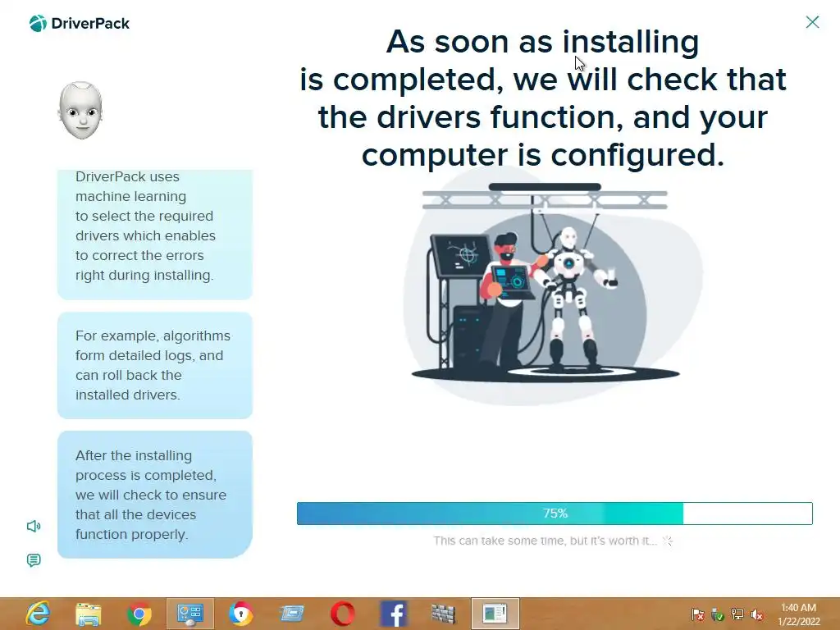Select the 'After the installing process' bubble

tap(155, 495)
